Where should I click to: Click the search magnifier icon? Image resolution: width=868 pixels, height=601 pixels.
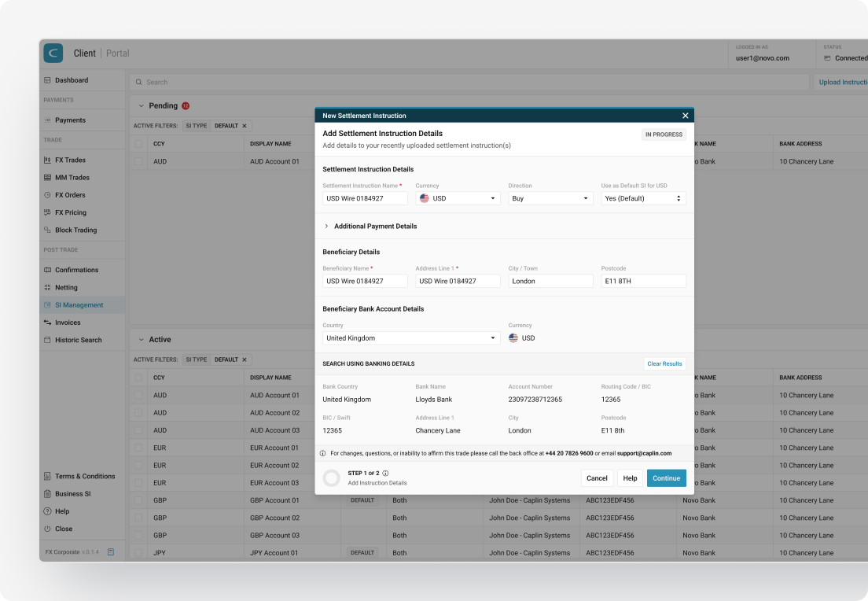click(x=139, y=82)
